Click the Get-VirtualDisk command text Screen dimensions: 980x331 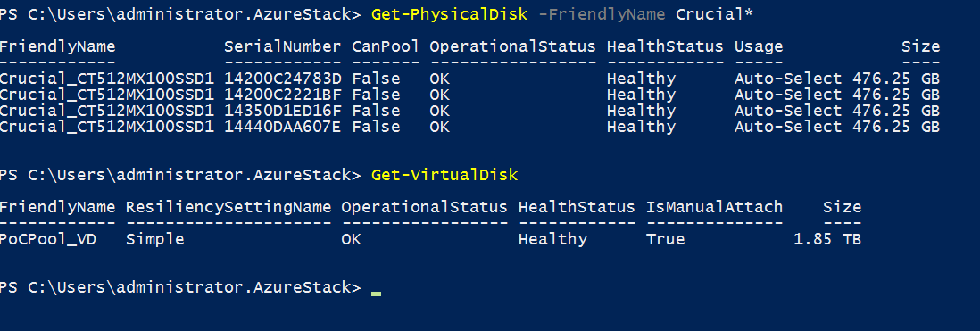click(444, 174)
